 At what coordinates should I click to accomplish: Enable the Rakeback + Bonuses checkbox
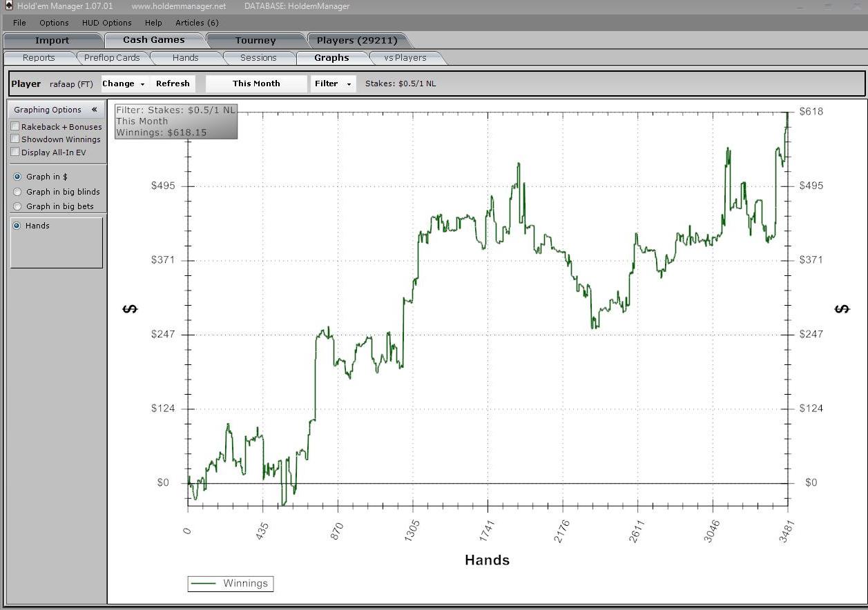tap(15, 126)
